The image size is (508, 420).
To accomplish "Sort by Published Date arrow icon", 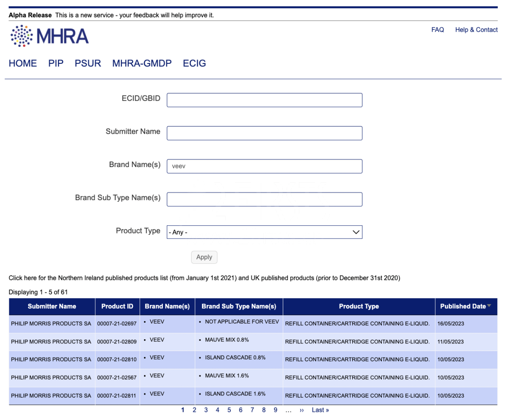I will (x=489, y=306).
